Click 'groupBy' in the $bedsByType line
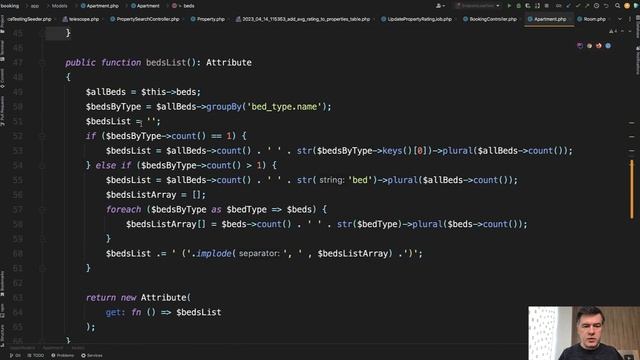 point(224,107)
